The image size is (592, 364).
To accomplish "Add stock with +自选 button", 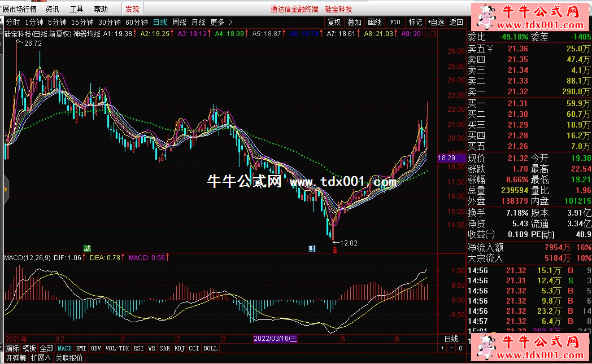I will click(x=436, y=22).
